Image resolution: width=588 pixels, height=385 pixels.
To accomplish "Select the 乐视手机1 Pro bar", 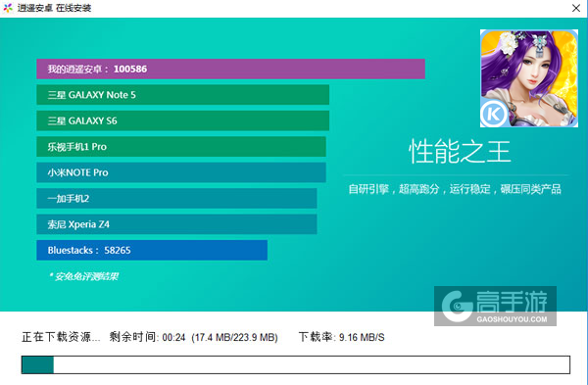I will coord(181,147).
